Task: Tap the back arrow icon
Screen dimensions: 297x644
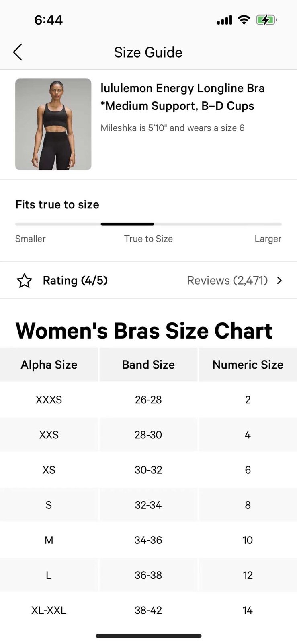Action: click(x=17, y=52)
